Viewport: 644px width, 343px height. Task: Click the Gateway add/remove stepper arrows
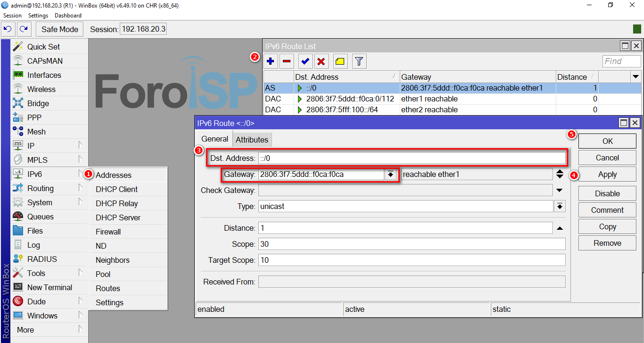[x=560, y=174]
